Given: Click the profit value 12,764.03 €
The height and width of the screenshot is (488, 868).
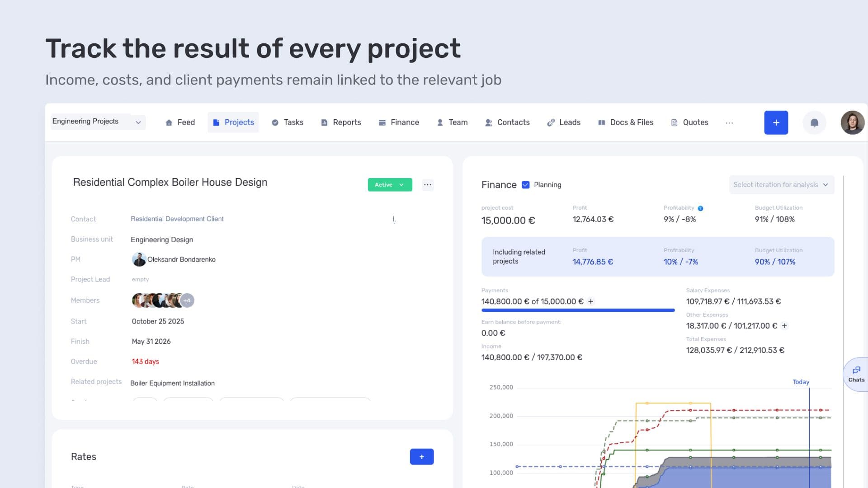Looking at the screenshot, I should pos(593,219).
